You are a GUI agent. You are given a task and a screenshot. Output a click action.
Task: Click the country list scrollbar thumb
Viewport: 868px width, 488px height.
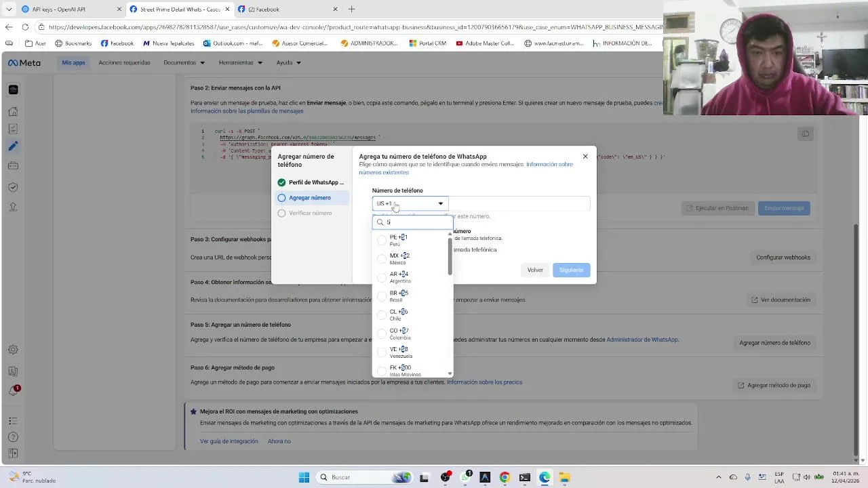450,257
